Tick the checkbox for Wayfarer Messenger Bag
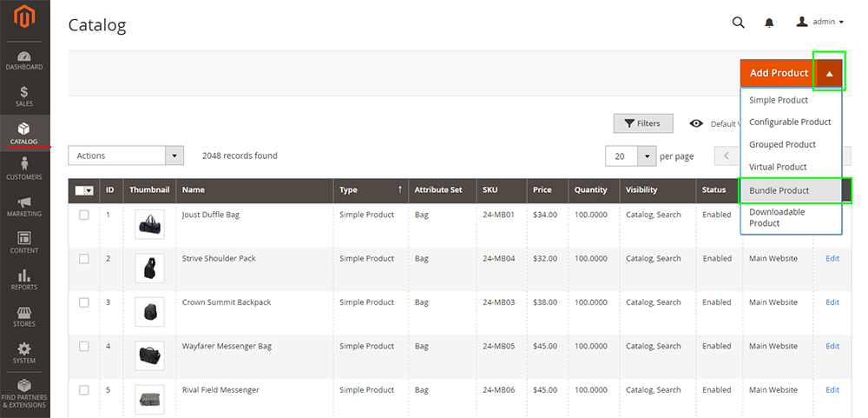Screen dimensions: 868x418 click(83, 347)
